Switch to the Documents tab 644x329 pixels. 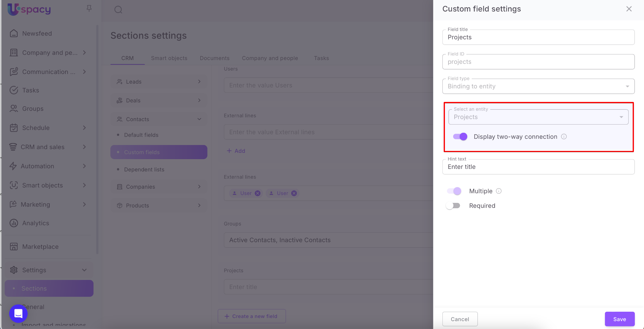[x=214, y=58]
